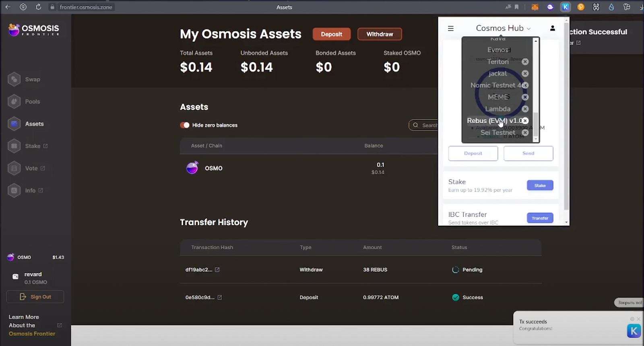Open the revard wallet account entry
The image size is (644, 346).
[x=30, y=278]
